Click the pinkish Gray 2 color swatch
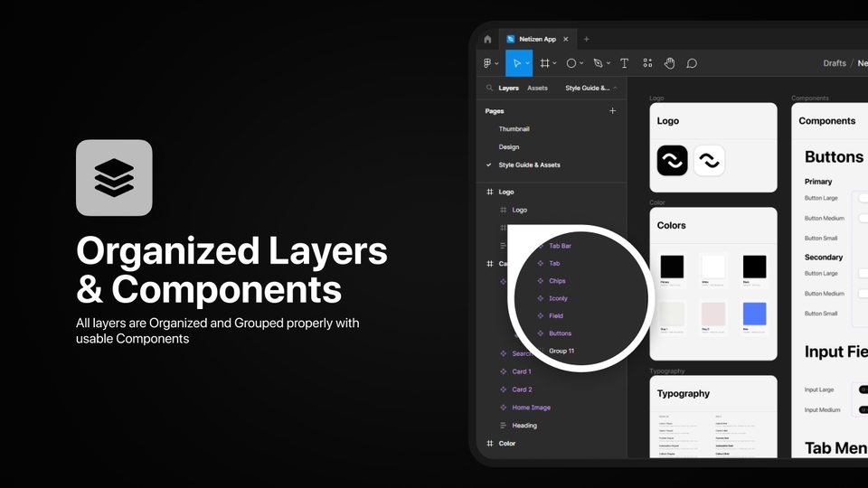 point(713,314)
